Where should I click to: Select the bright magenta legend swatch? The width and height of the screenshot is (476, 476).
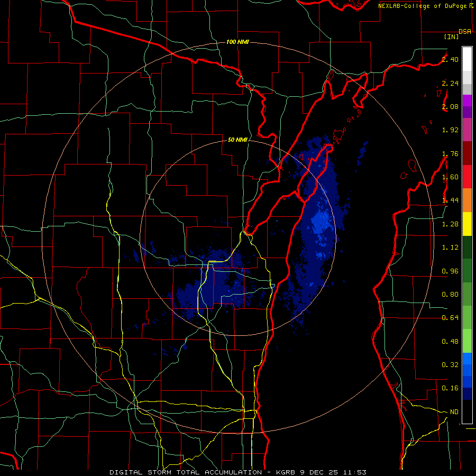[467, 100]
